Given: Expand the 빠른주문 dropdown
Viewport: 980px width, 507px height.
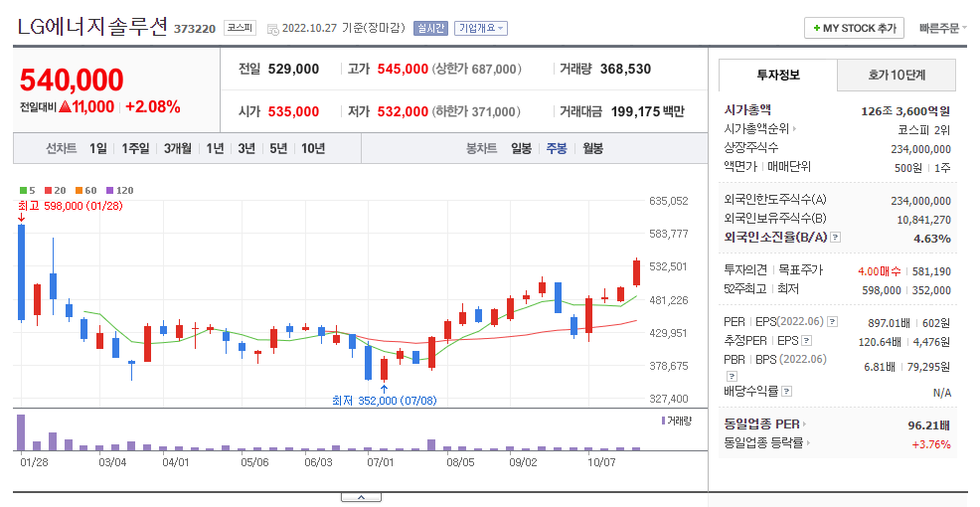Looking at the screenshot, I should (942, 28).
